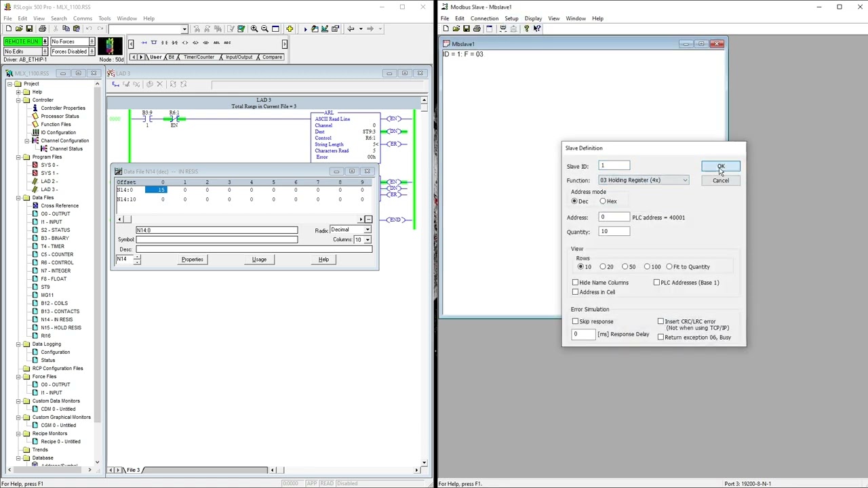Select Fit to Quantity radio button

[x=669, y=267]
